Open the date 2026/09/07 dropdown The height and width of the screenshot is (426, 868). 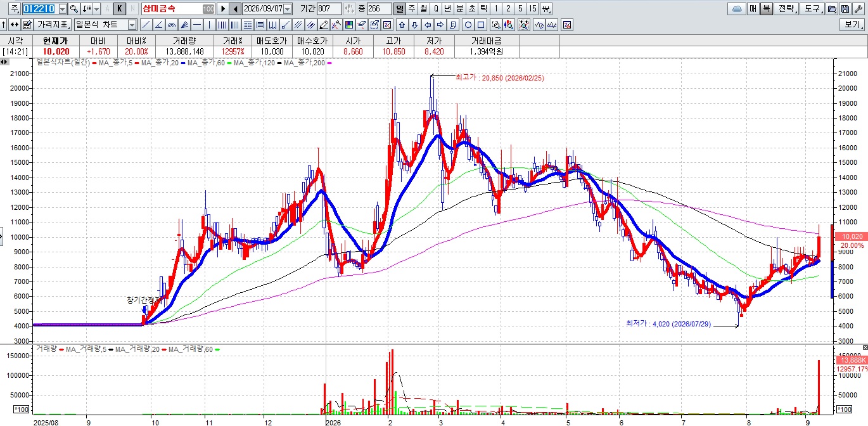click(x=288, y=9)
